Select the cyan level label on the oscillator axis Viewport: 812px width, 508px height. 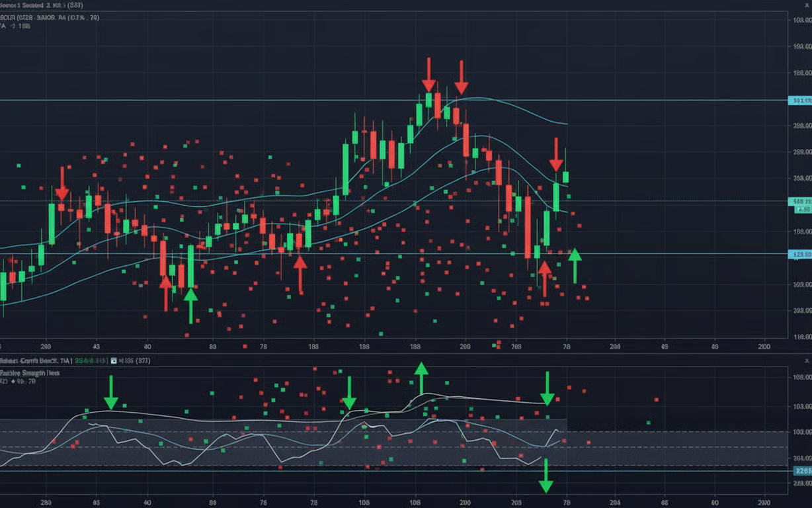802,471
